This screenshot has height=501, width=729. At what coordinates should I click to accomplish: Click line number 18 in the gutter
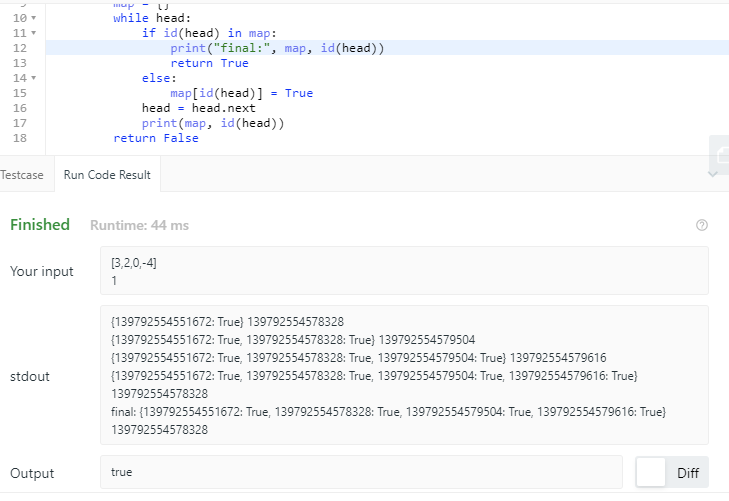[x=20, y=138]
